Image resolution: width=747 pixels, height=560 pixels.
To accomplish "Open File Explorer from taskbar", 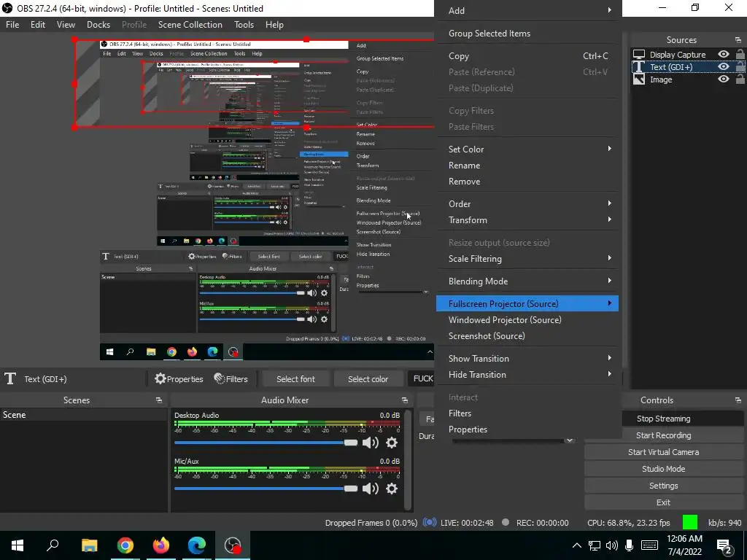I will pyautogui.click(x=89, y=545).
